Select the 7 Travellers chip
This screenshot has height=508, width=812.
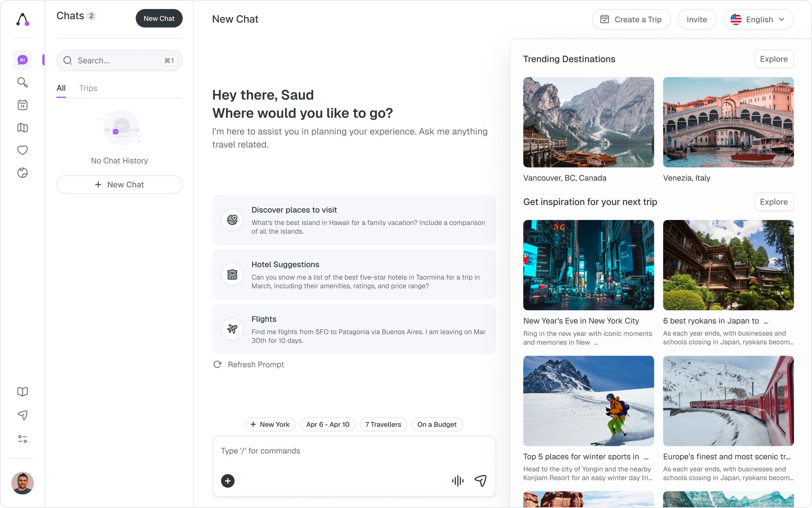tap(383, 425)
